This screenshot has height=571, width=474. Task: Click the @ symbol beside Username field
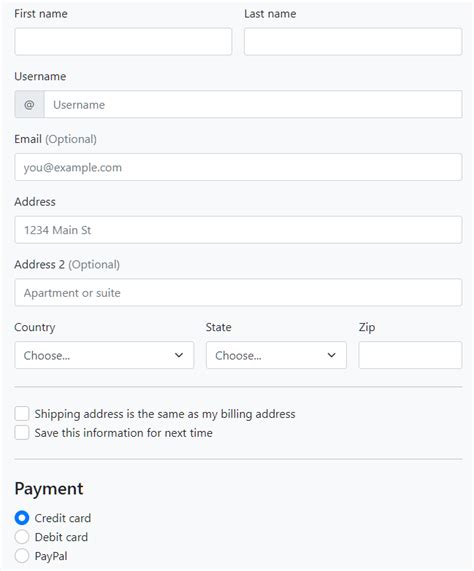click(x=29, y=105)
